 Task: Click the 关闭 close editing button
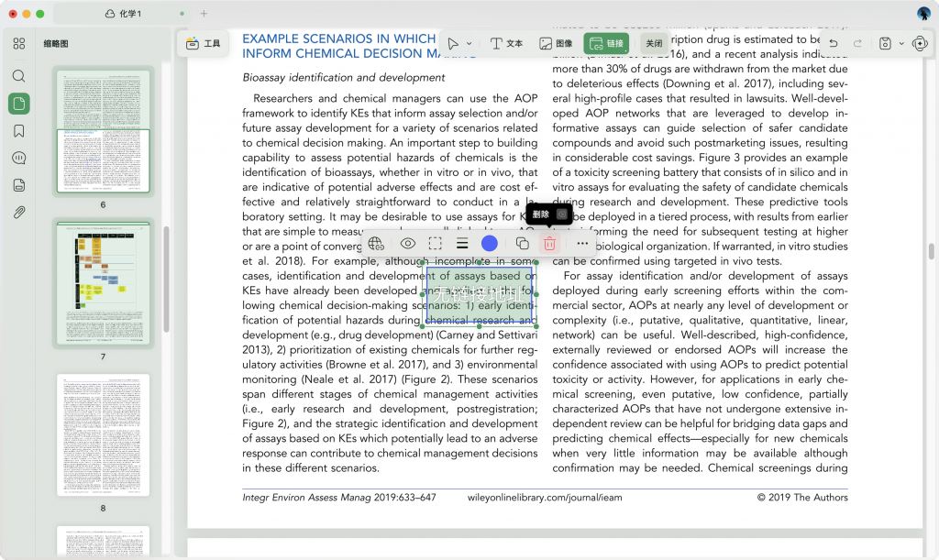[x=654, y=44]
